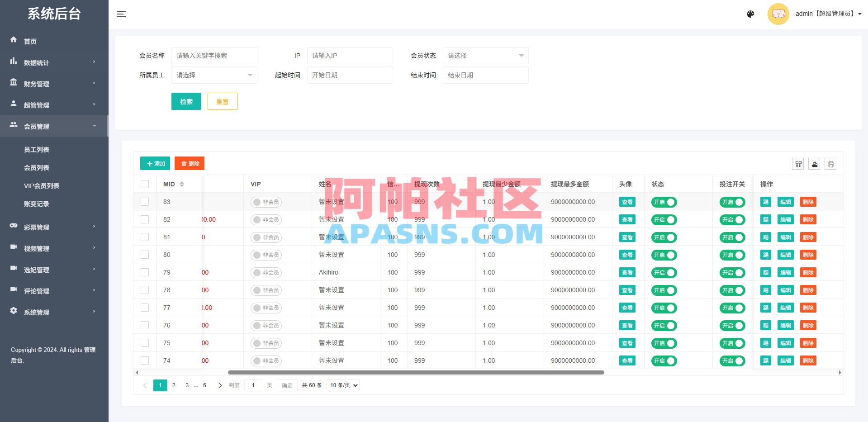Screen dimensions: 868x422
Task: Go to page 2 in pagination
Action: point(174,385)
